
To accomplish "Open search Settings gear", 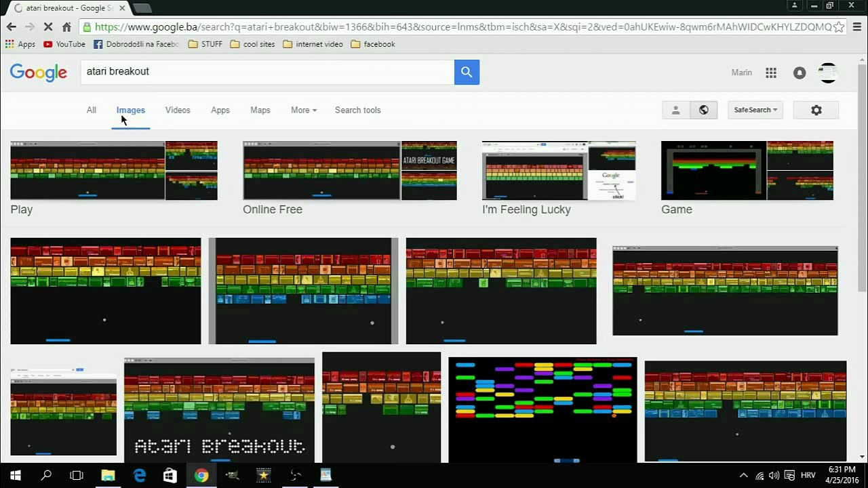I will click(816, 110).
